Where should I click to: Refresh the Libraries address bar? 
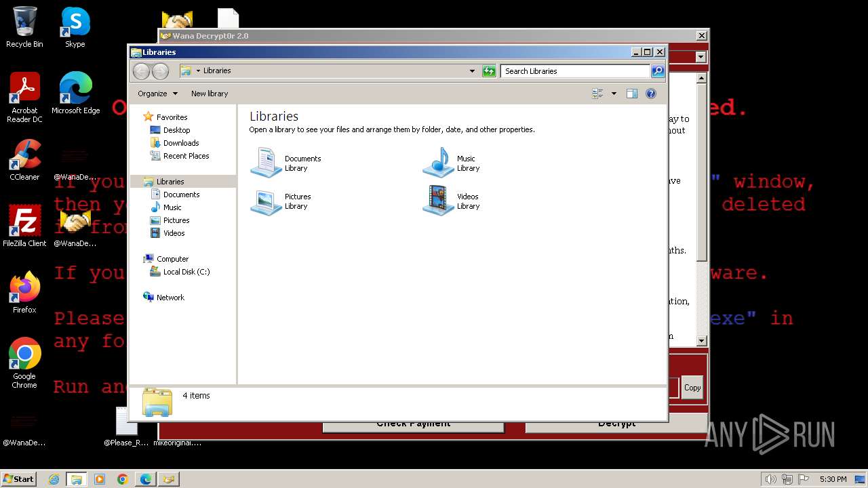tap(489, 71)
